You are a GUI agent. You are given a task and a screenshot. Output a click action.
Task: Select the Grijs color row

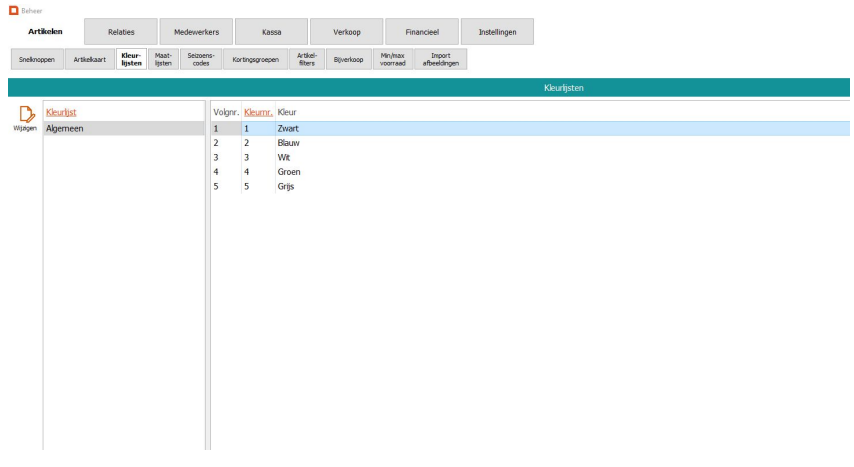pos(286,186)
